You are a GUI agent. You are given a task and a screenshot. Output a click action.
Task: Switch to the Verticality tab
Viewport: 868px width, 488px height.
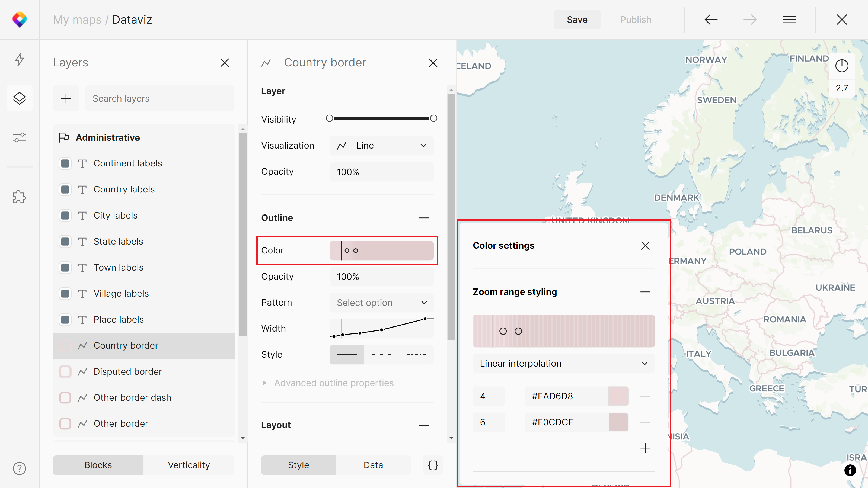coord(189,465)
